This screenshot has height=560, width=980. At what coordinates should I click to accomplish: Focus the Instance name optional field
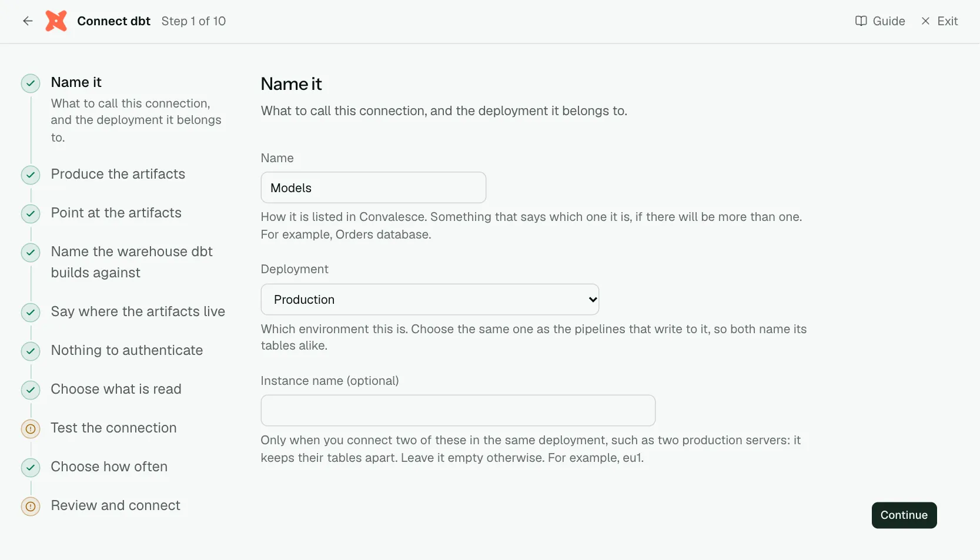tap(458, 410)
